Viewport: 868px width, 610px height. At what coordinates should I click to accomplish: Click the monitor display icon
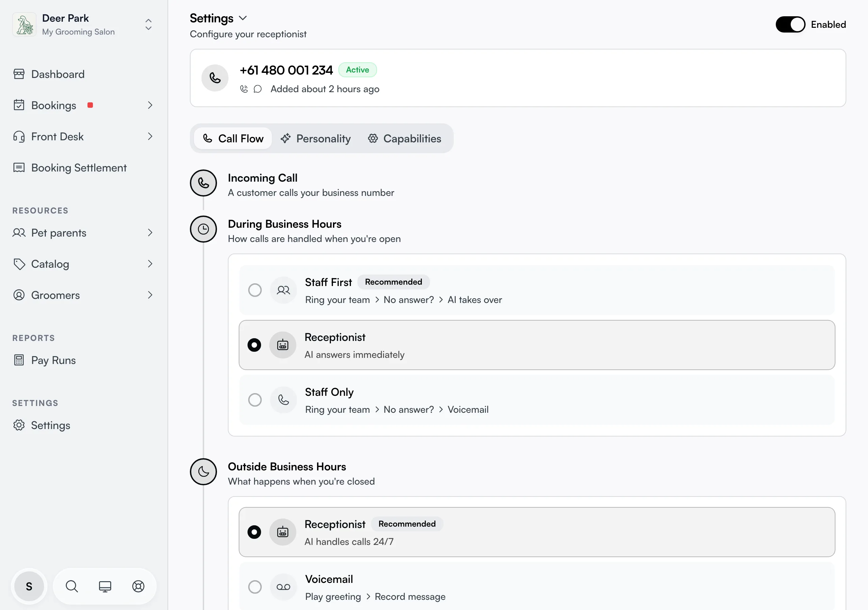(x=105, y=586)
